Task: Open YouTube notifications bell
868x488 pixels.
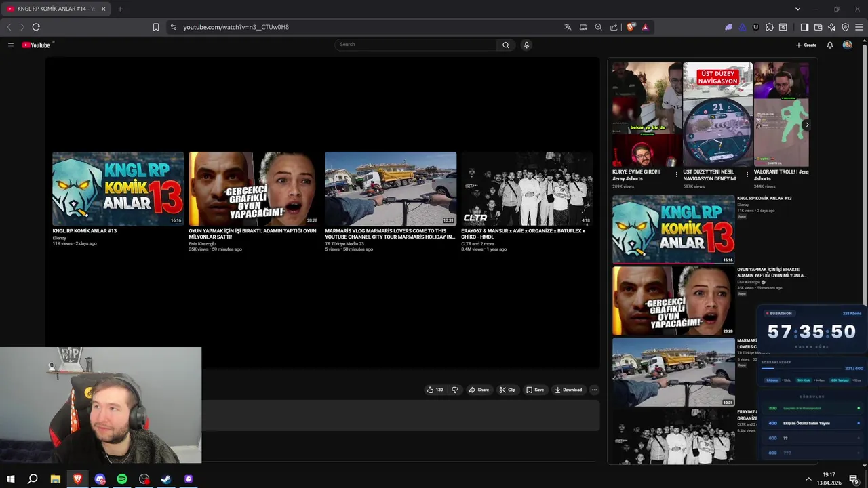Action: click(x=829, y=45)
